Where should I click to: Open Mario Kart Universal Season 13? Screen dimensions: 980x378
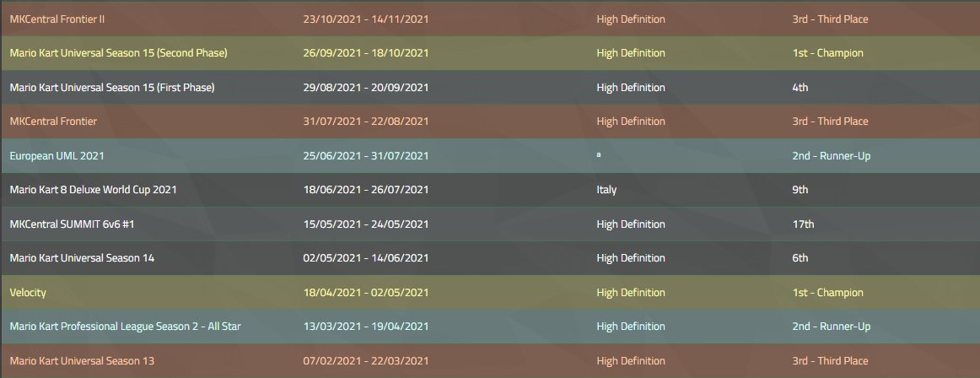[x=82, y=360]
